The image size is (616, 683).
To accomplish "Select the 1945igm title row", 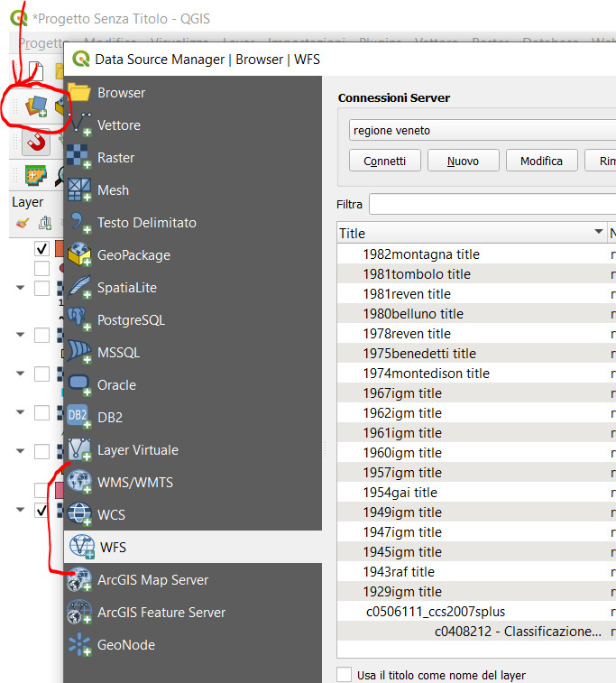I will point(476,552).
